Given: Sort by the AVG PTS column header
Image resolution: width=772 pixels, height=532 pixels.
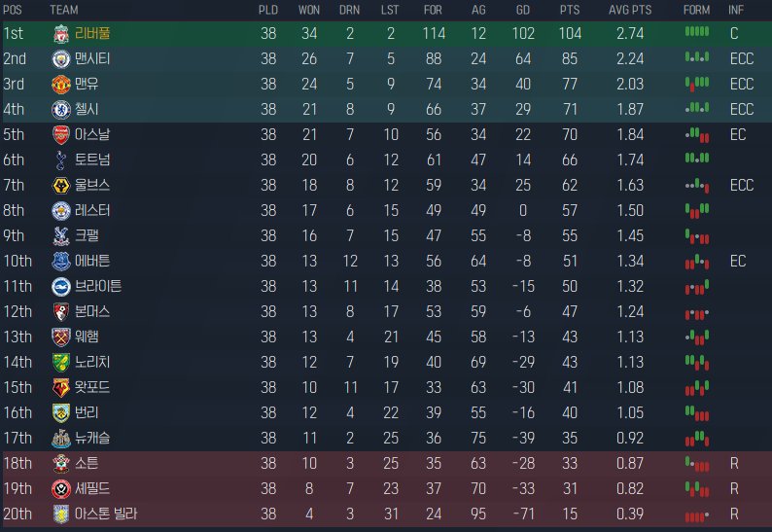Looking at the screenshot, I should 630,10.
